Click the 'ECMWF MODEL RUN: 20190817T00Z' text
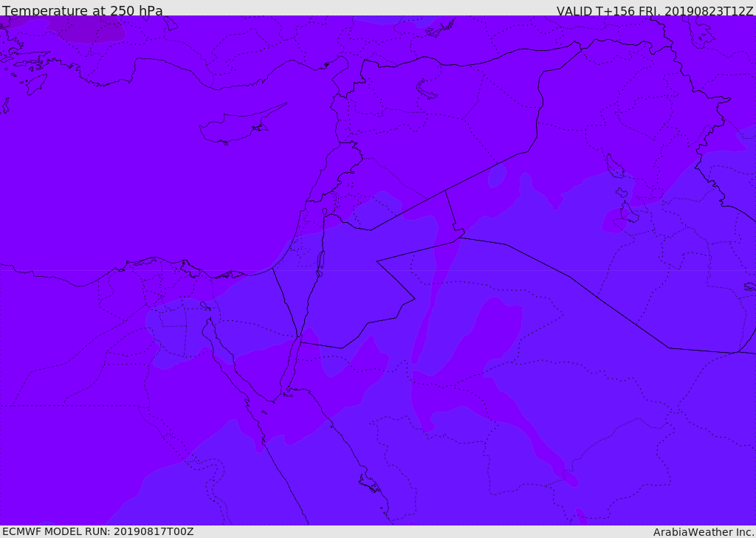The height and width of the screenshot is (538, 756). pyautogui.click(x=98, y=531)
